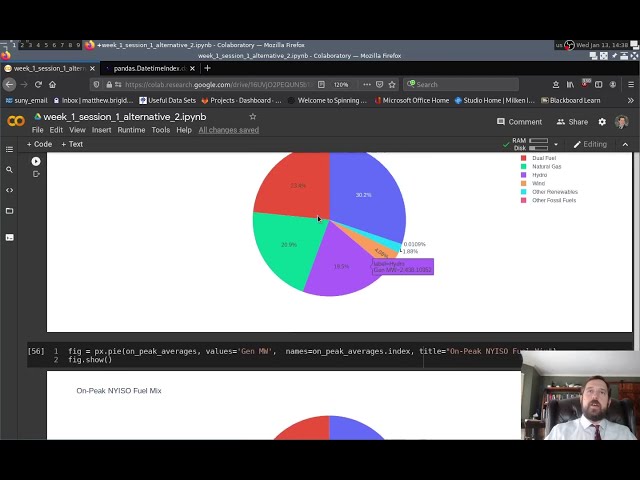Open the terminal panel sidebar icon
Viewport: 640px width, 480px height.
(x=9, y=237)
